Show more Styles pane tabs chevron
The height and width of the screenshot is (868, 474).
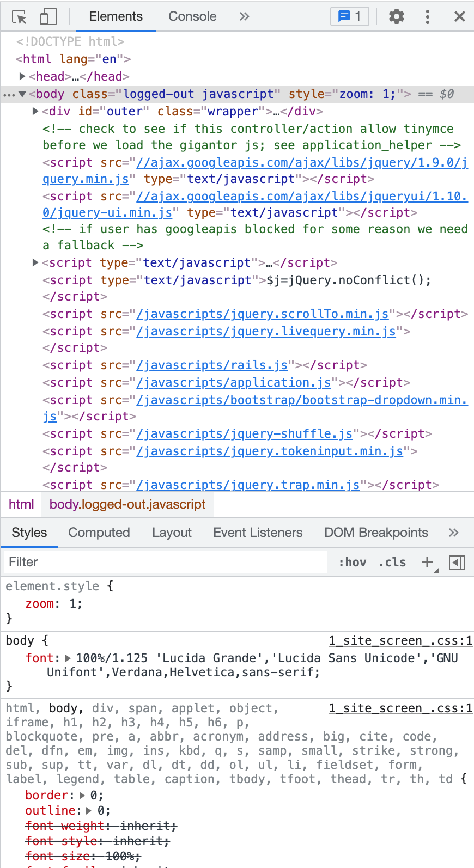(453, 533)
